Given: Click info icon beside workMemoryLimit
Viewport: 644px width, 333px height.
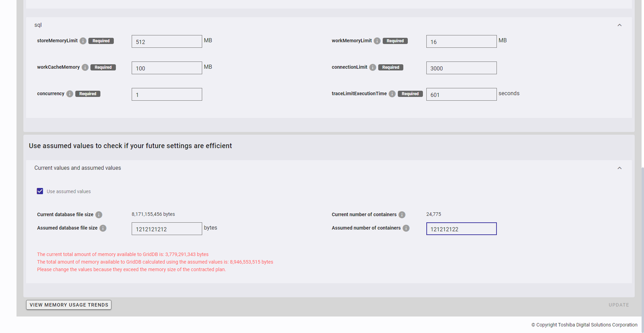Looking at the screenshot, I should (x=377, y=41).
